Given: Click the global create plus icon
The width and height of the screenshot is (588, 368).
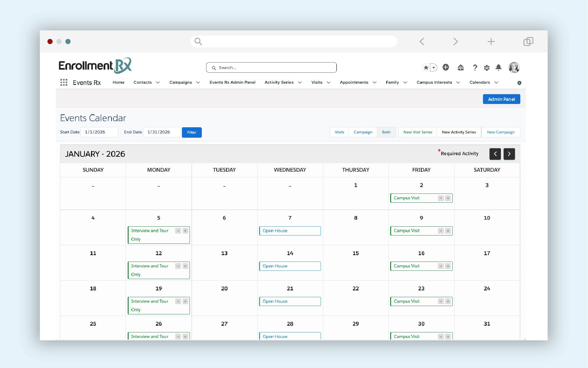Looking at the screenshot, I should (x=446, y=67).
